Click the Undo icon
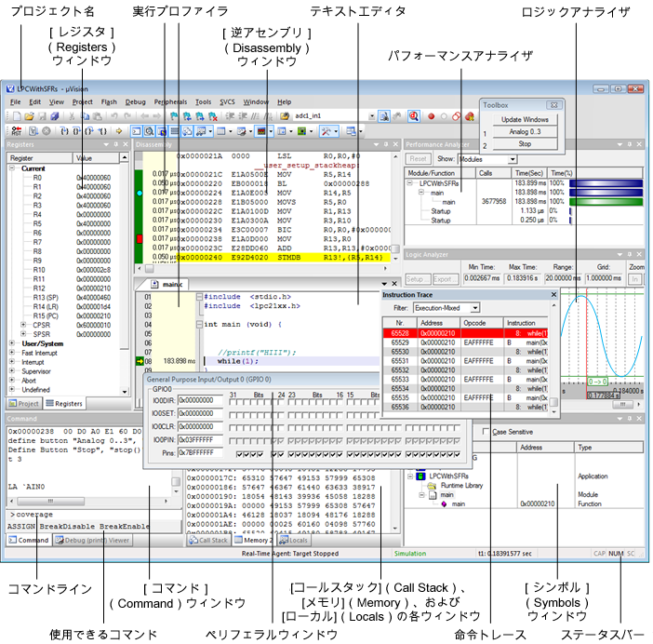The height and width of the screenshot is (644, 653). (x=114, y=116)
